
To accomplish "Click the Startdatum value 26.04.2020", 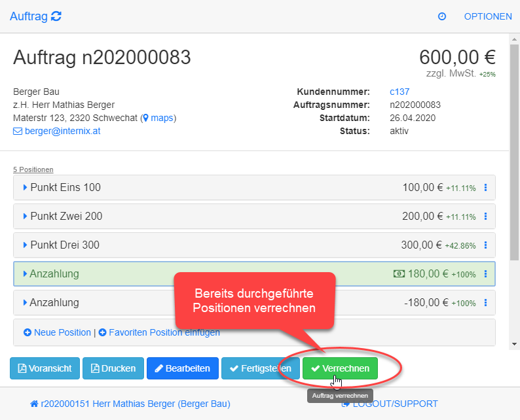I will tap(413, 118).
